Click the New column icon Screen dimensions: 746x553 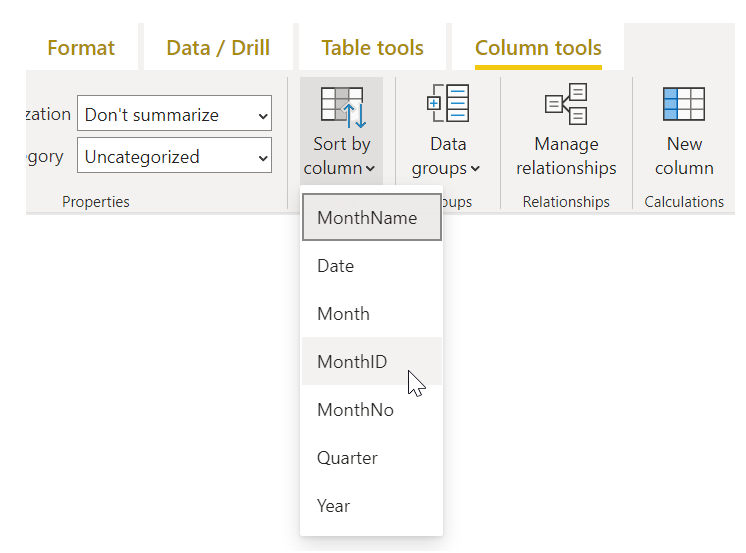tap(684, 105)
